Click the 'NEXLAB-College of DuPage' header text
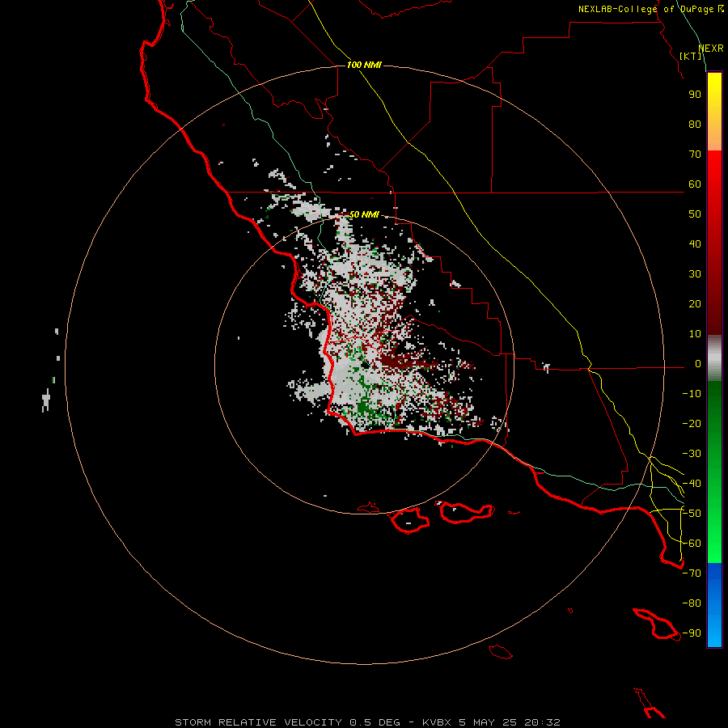This screenshot has width=728, height=728. [645, 9]
